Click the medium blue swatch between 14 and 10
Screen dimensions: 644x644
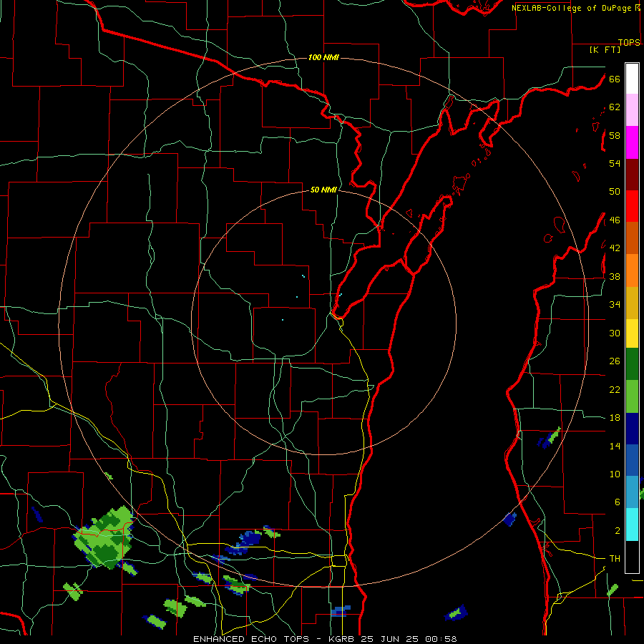click(x=632, y=460)
